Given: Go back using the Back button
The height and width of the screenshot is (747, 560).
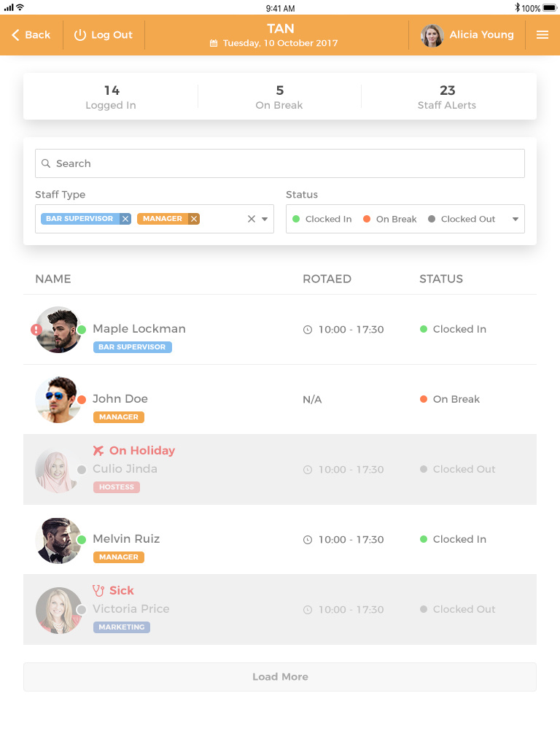Looking at the screenshot, I should [x=31, y=35].
